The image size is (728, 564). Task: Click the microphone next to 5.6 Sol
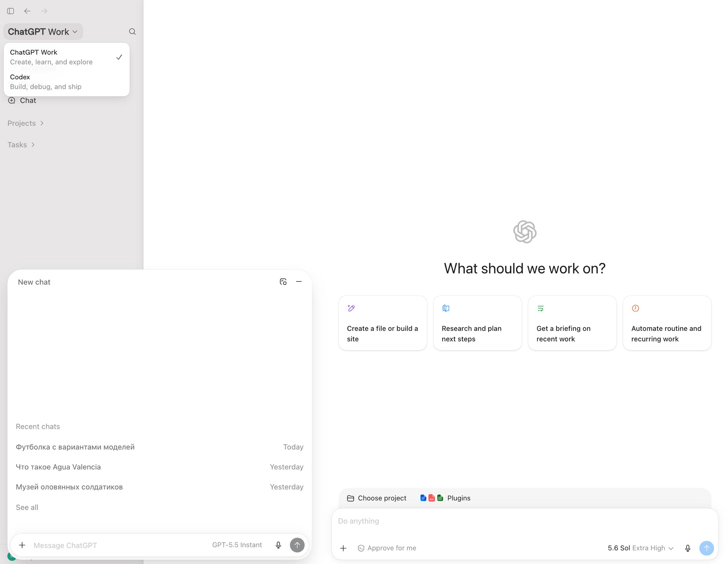(x=688, y=548)
